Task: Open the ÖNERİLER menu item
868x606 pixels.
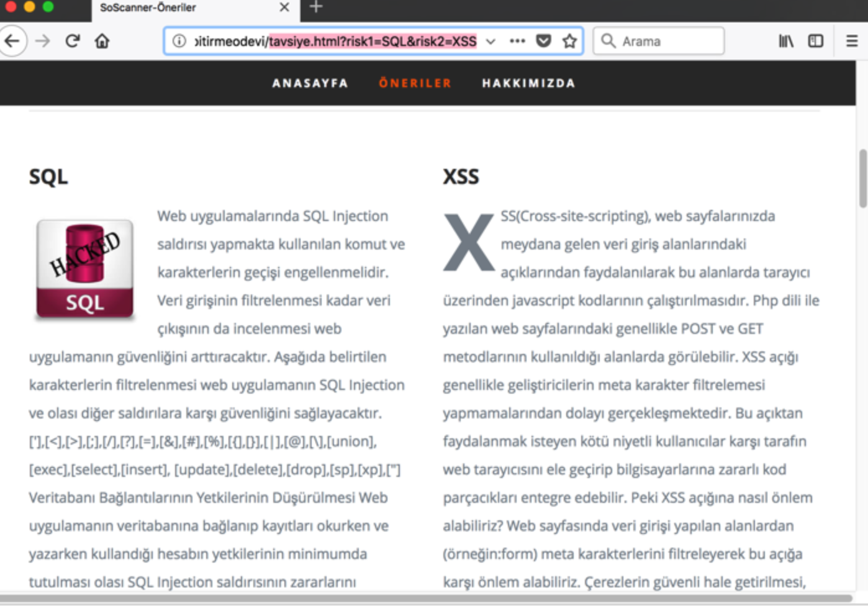Action: 415,83
